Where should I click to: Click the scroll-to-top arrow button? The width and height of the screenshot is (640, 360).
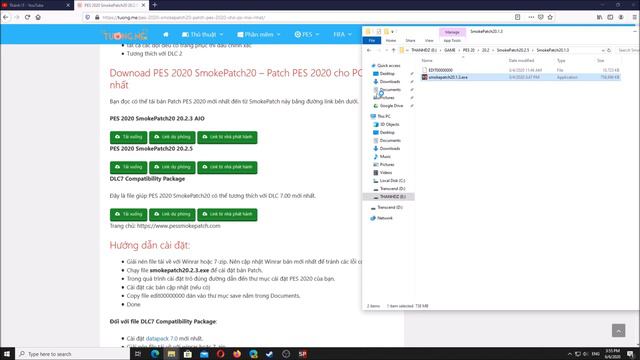point(618,331)
